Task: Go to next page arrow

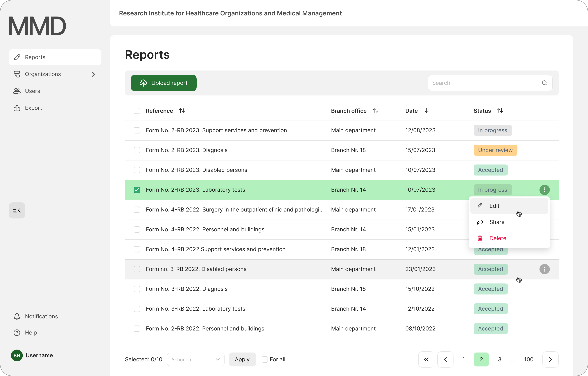Action: [x=550, y=359]
